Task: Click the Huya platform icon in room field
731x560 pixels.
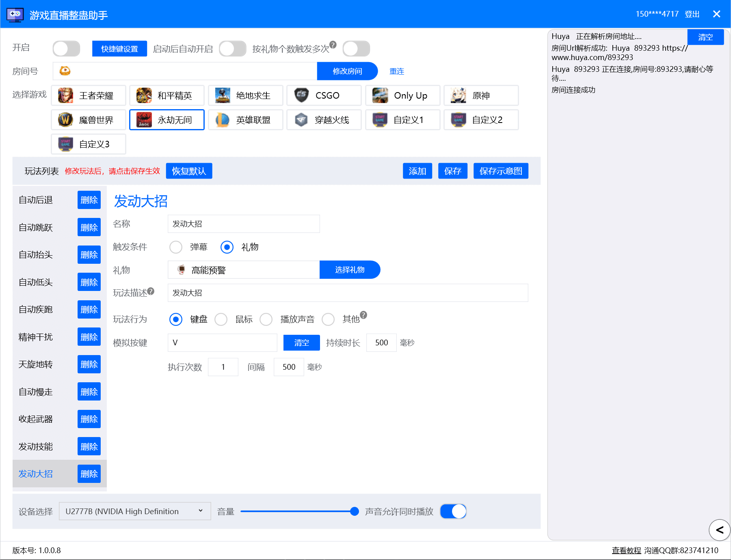Action: point(65,71)
